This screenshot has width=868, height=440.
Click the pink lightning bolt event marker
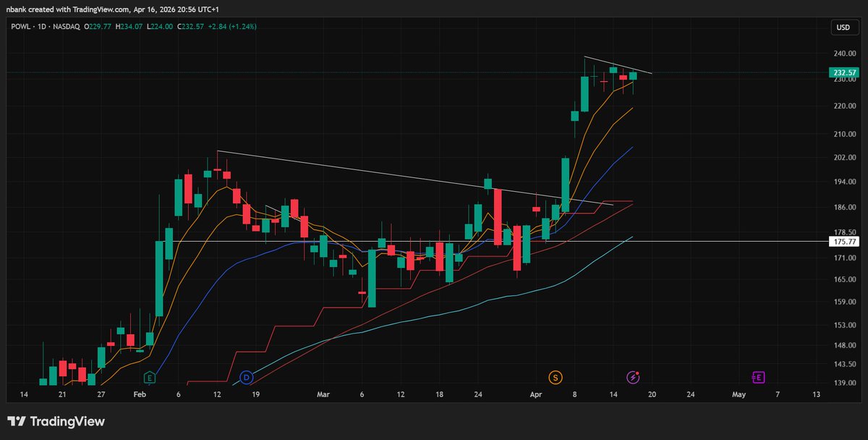tap(634, 377)
